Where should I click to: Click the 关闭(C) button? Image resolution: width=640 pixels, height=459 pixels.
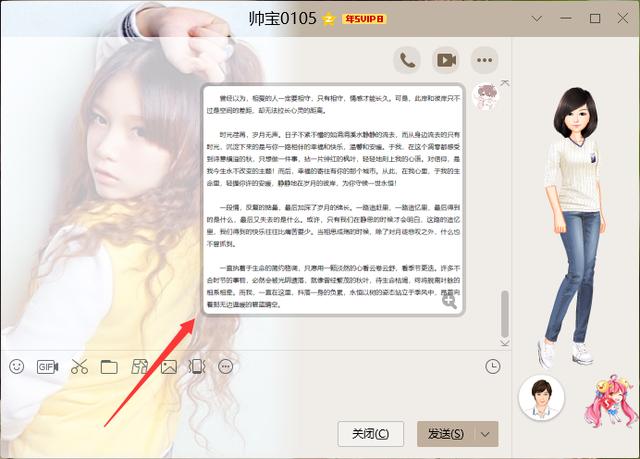(x=371, y=434)
